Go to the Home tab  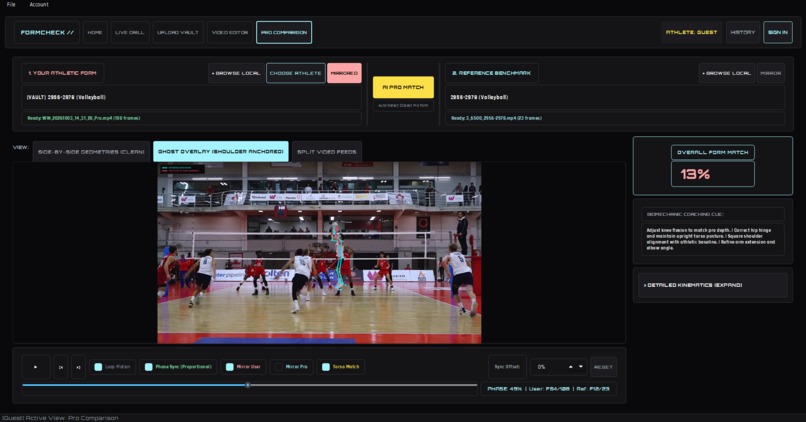coord(95,32)
